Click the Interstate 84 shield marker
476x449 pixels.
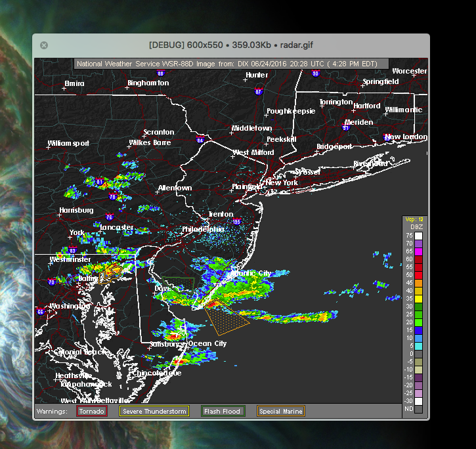point(200,140)
